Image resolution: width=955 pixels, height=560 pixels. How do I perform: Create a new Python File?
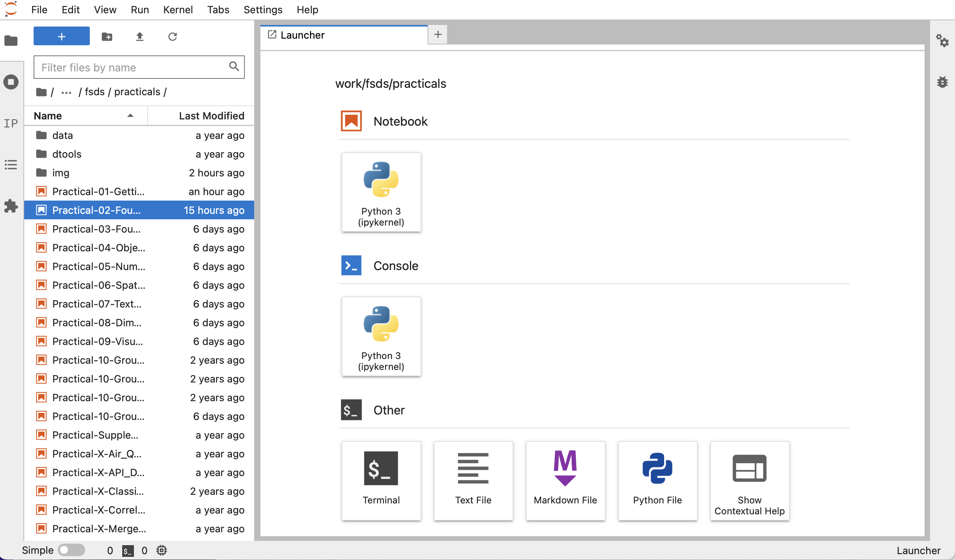657,481
